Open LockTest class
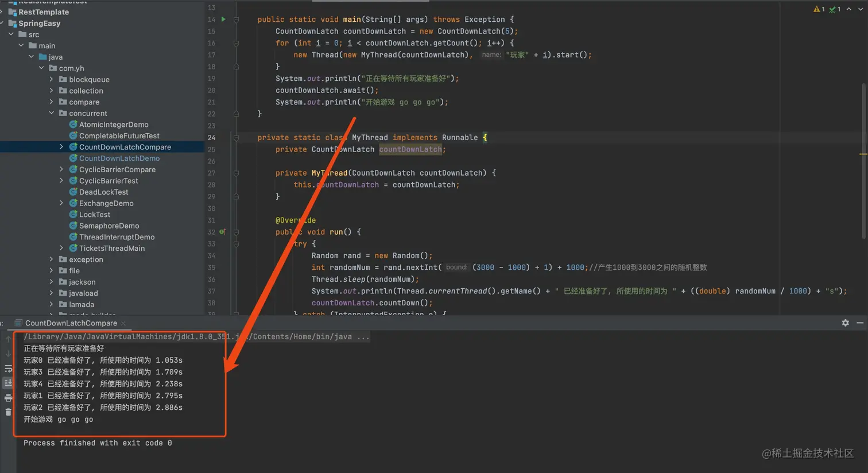868x473 pixels. coord(95,215)
